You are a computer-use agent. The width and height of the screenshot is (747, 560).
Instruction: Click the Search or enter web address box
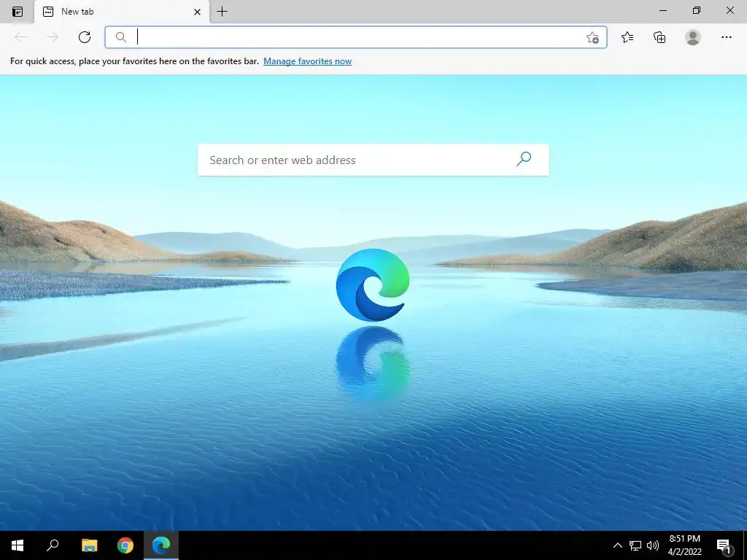(373, 160)
